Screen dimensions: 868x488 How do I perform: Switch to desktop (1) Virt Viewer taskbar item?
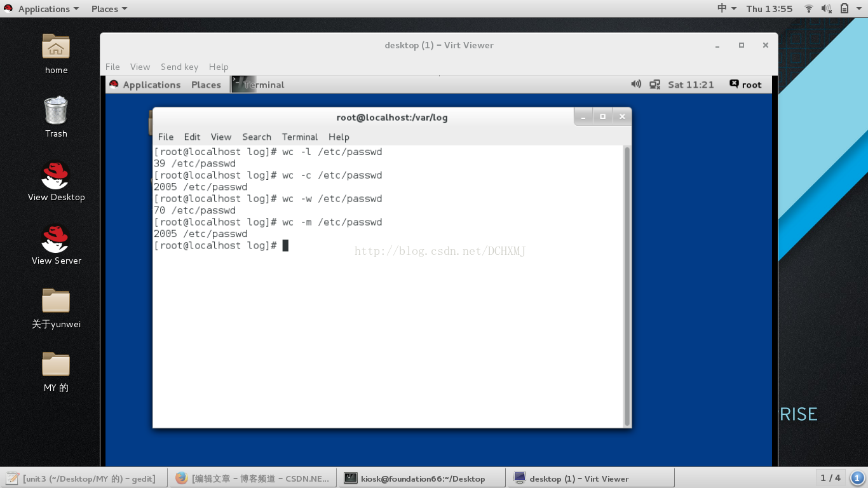(592, 478)
